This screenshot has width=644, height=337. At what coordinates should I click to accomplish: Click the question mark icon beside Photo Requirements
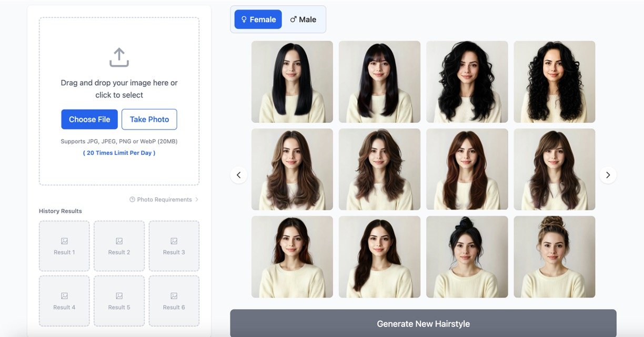133,200
